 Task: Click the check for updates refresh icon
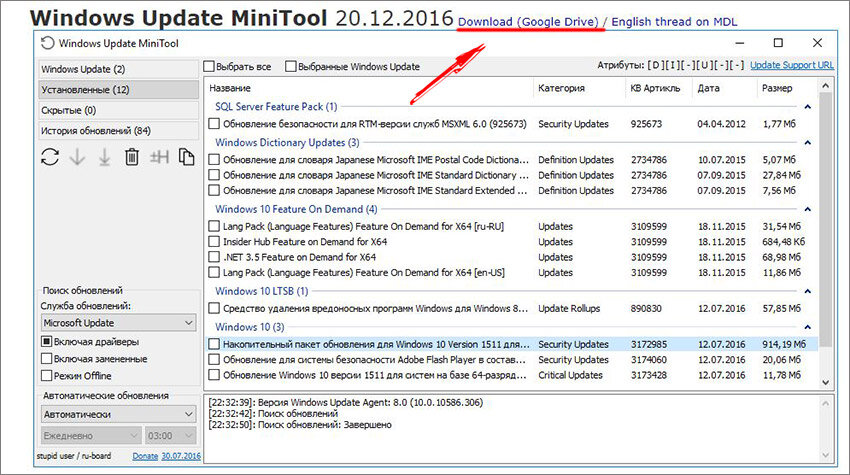tap(50, 157)
